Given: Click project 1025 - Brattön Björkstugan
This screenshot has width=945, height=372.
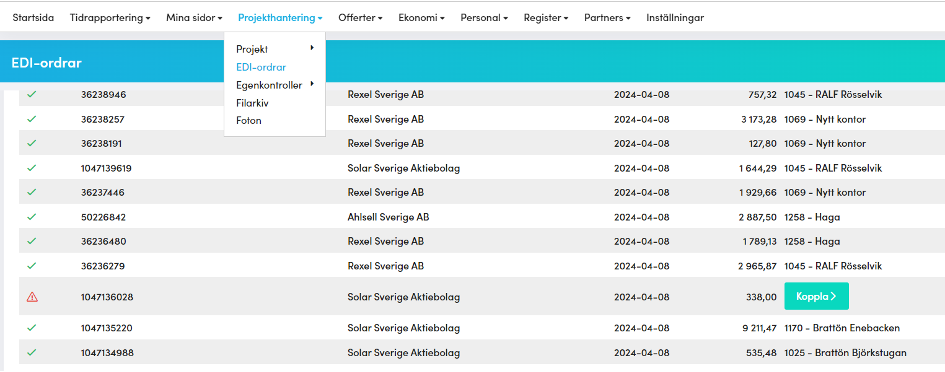Looking at the screenshot, I should click(x=845, y=352).
